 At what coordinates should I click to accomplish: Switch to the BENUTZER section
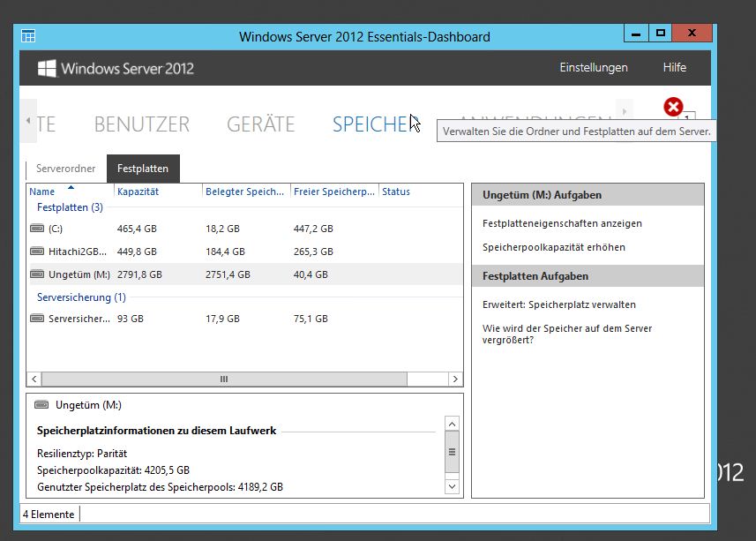click(x=142, y=124)
